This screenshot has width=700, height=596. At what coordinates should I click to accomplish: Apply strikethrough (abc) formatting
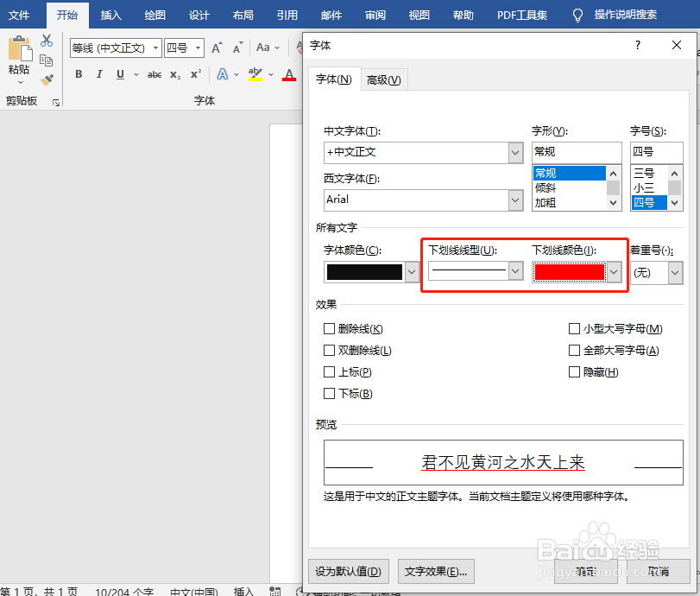click(154, 74)
